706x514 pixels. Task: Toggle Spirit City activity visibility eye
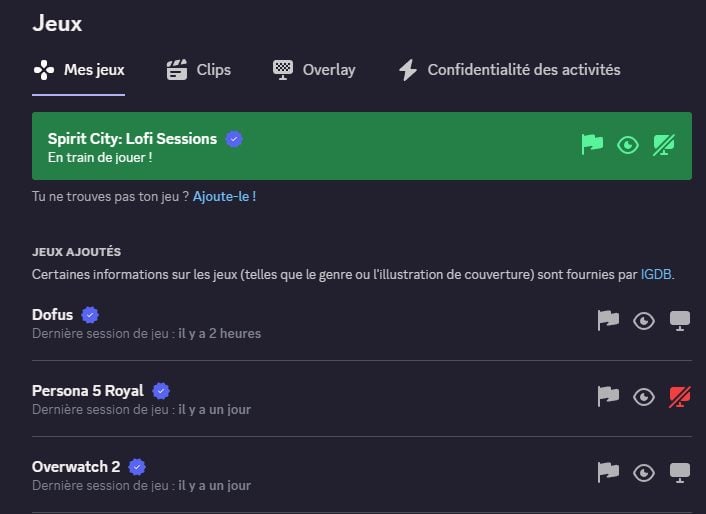628,145
